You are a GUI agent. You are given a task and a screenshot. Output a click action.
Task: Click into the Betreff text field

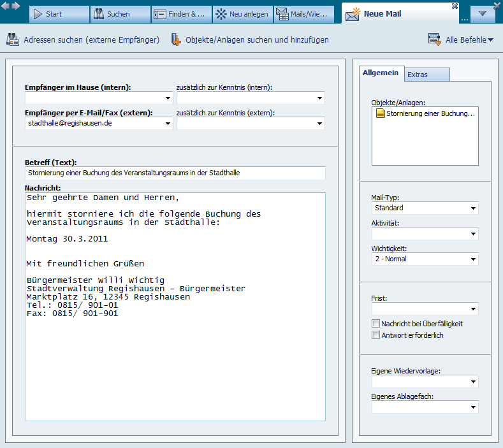pos(175,173)
